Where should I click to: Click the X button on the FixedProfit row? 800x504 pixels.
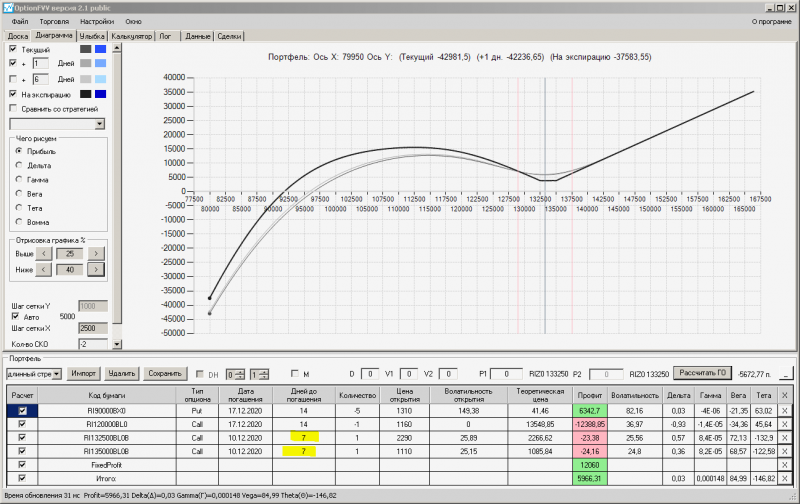[x=784, y=465]
